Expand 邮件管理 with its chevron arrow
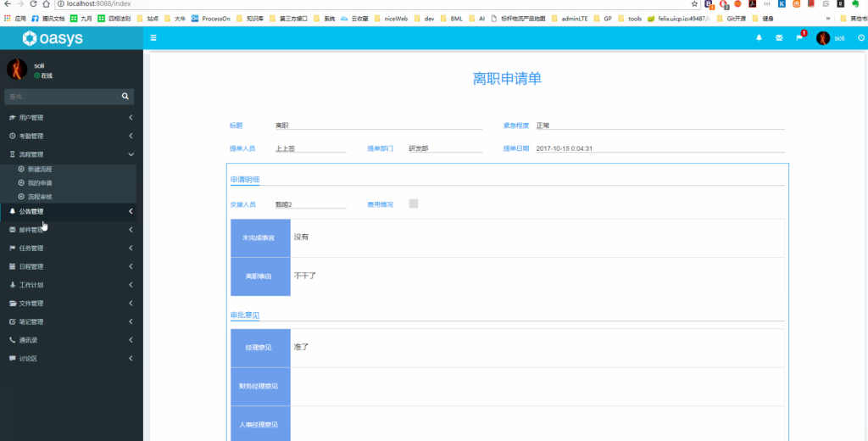868x441 pixels. pos(131,229)
